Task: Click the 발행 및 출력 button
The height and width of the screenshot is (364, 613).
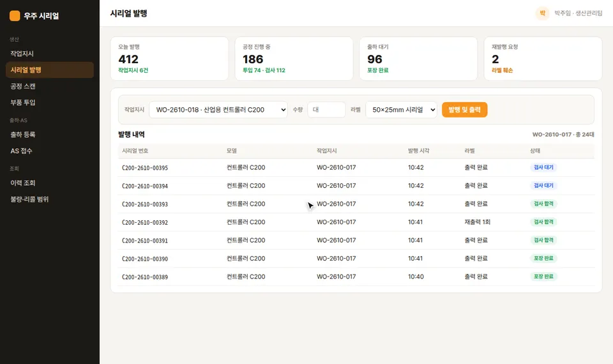Action: tap(464, 110)
